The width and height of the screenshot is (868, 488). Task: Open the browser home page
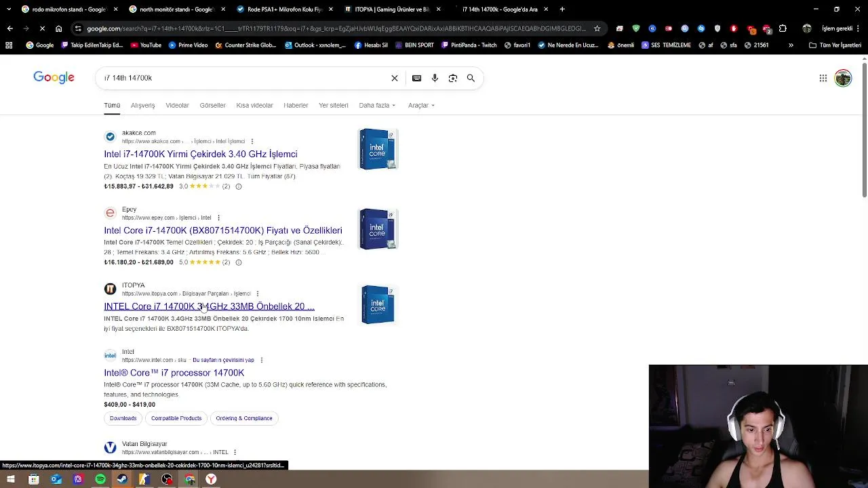pyautogui.click(x=58, y=28)
